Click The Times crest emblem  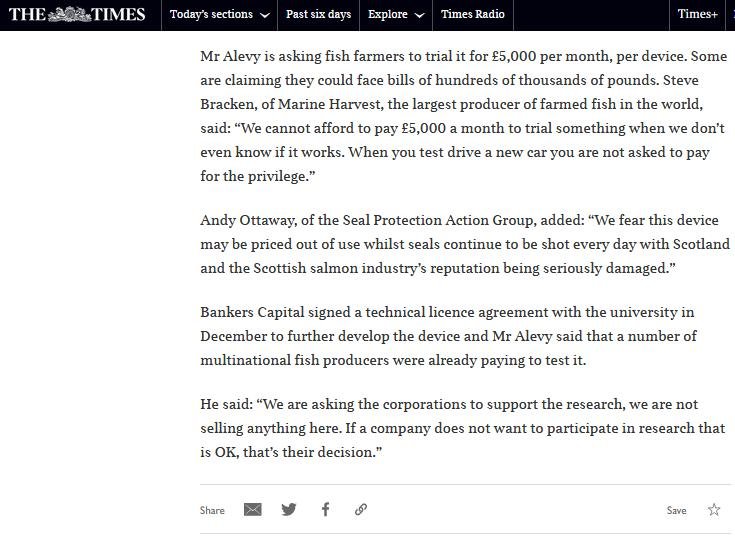click(x=68, y=14)
